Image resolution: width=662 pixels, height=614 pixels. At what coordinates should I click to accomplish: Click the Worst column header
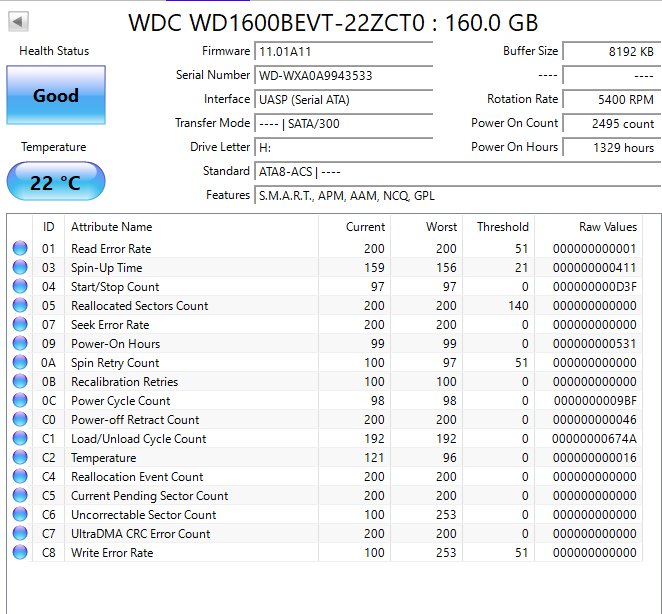[x=427, y=227]
